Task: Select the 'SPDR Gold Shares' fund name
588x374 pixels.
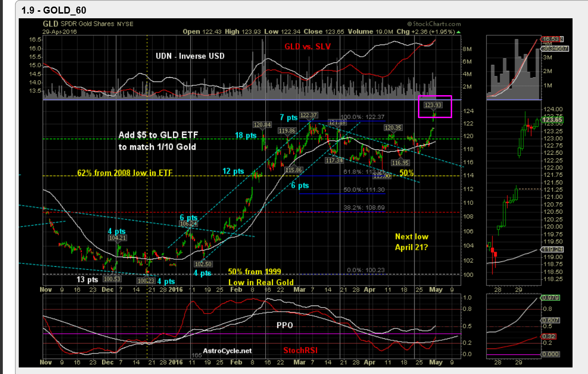Action: coord(88,24)
